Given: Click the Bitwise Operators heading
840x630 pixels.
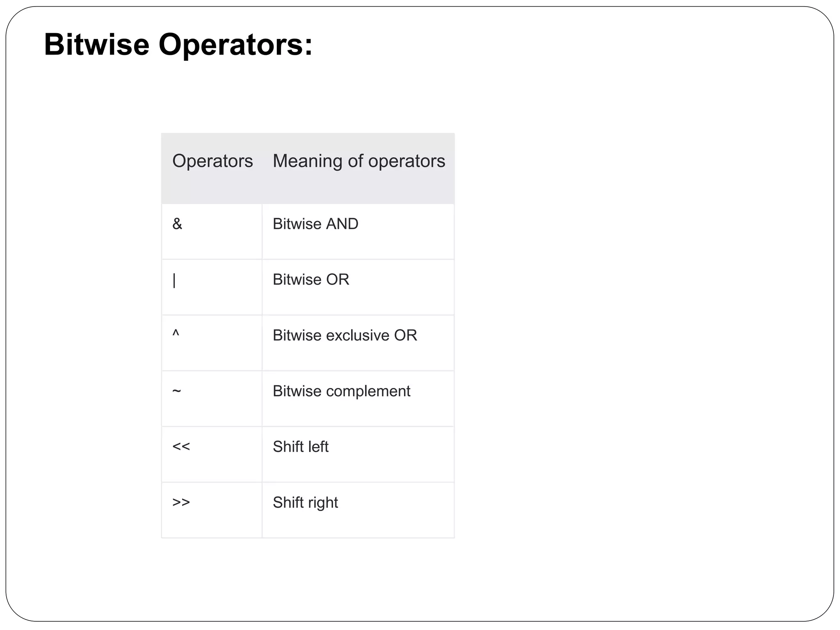Looking at the screenshot, I should [178, 44].
